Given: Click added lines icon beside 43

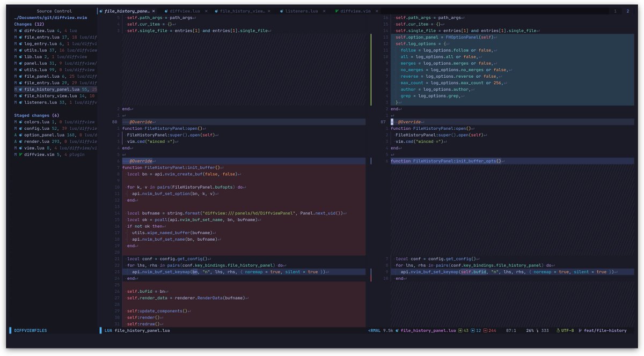Looking at the screenshot, I should (x=461, y=331).
